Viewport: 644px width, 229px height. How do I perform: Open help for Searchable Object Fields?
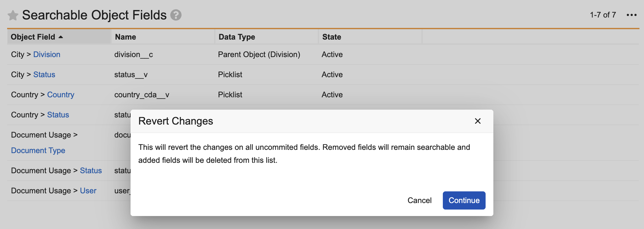(x=176, y=15)
